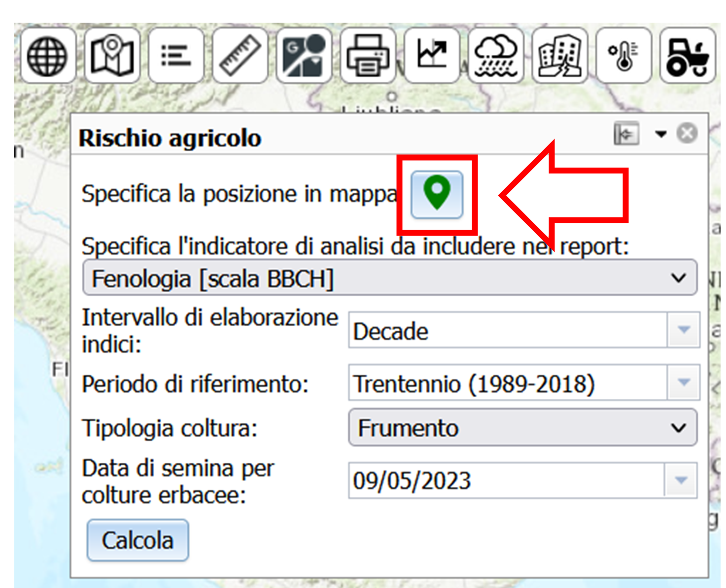
Task: Open the rain cloud flood tool
Action: point(496,55)
